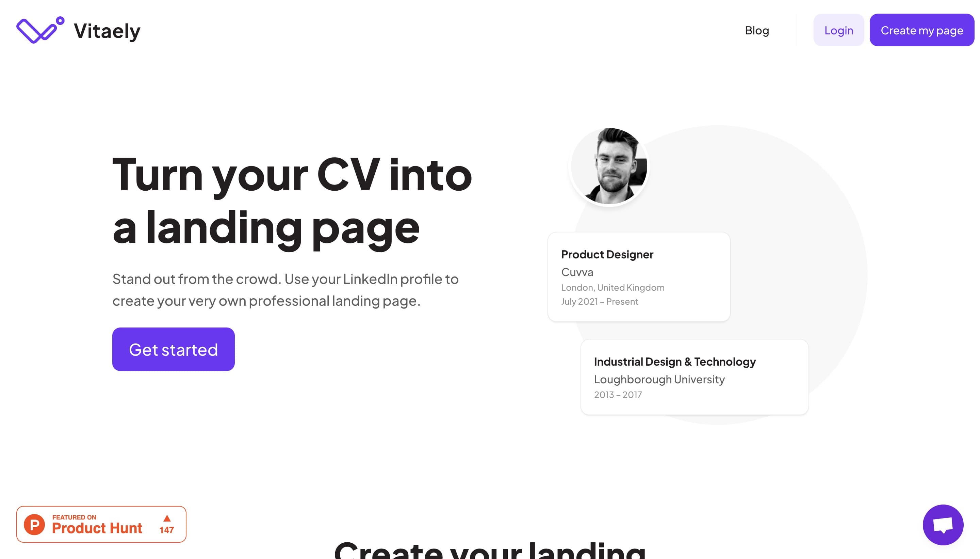Click the Vitaely logo icon
Screen dimensions: 980x559
(37, 30)
